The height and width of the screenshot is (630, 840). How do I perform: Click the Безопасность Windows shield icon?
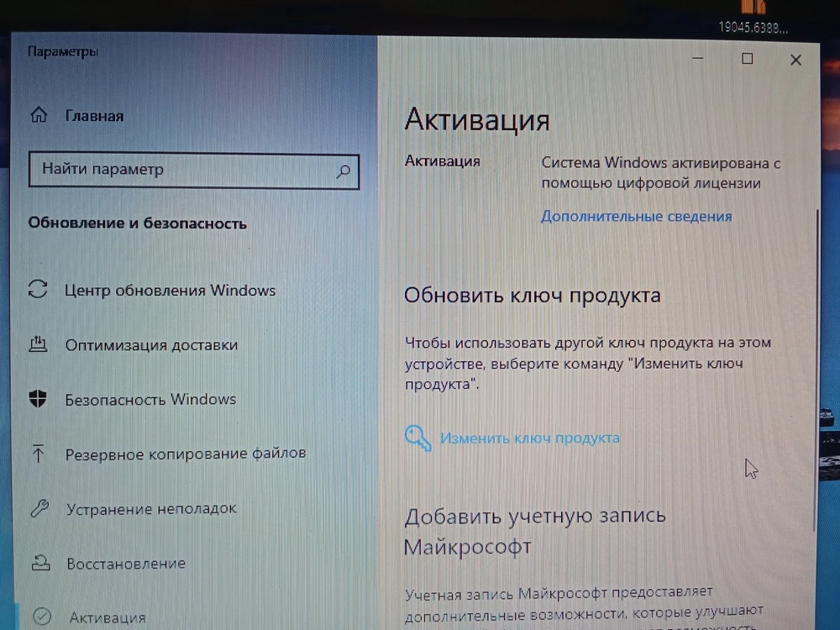coord(38,399)
